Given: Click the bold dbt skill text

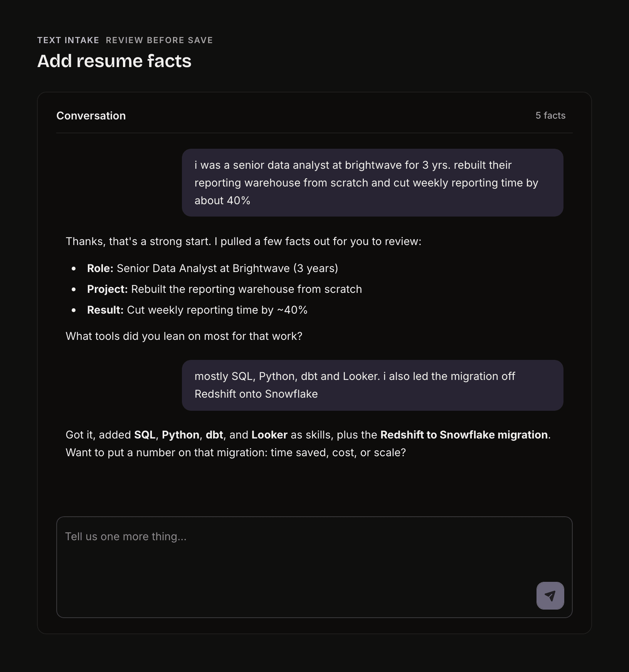Looking at the screenshot, I should [214, 435].
